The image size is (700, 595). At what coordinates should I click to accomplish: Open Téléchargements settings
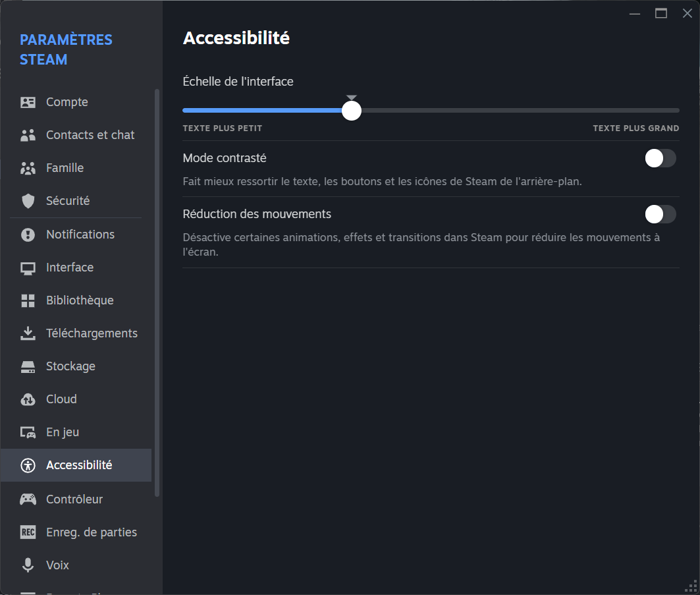coord(76,333)
